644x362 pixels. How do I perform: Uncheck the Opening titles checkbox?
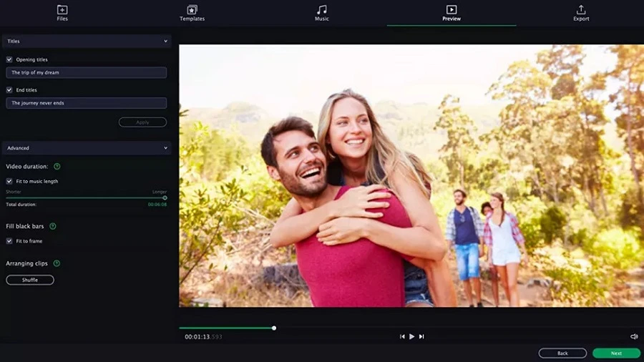pos(9,59)
